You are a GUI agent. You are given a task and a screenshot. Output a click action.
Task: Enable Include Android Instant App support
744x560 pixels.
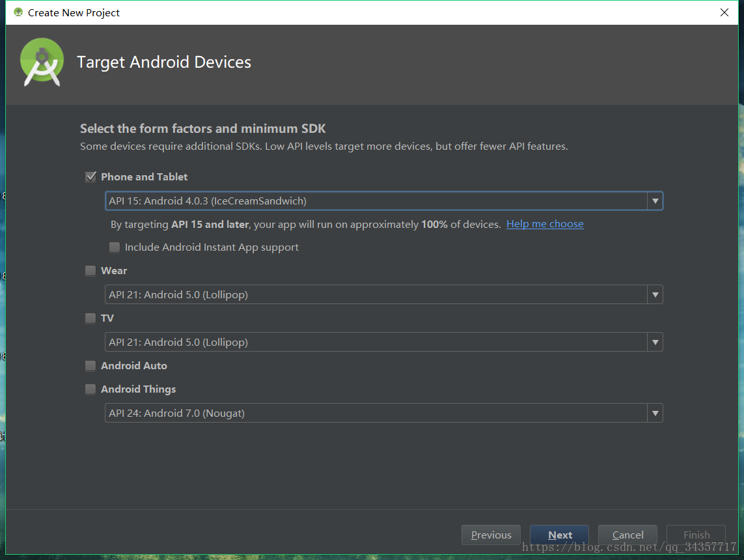[x=115, y=247]
